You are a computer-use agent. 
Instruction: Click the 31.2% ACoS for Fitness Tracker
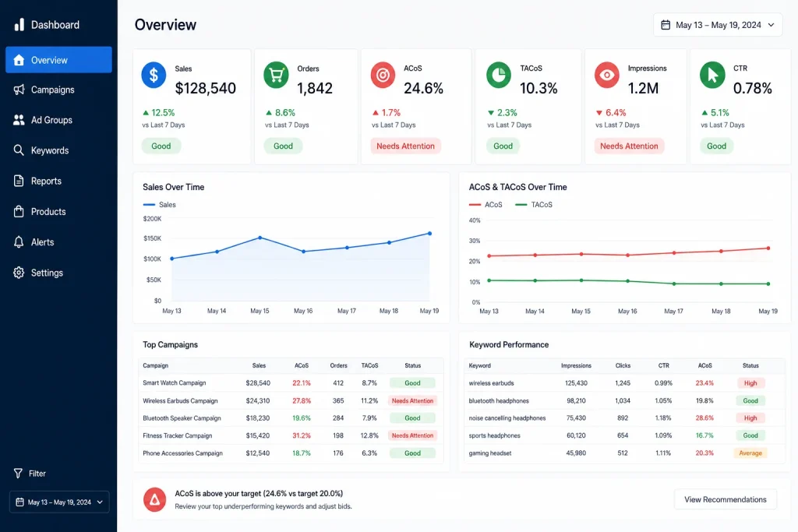coord(302,436)
